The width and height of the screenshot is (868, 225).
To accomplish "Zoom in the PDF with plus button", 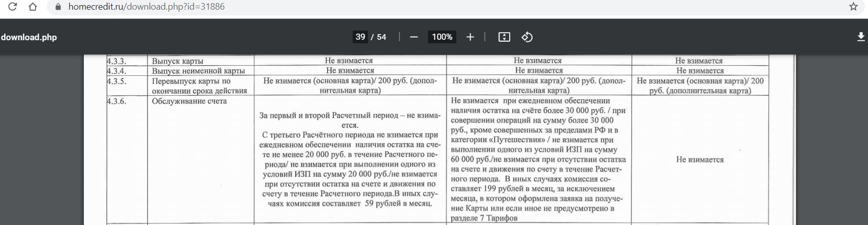I will tap(470, 37).
